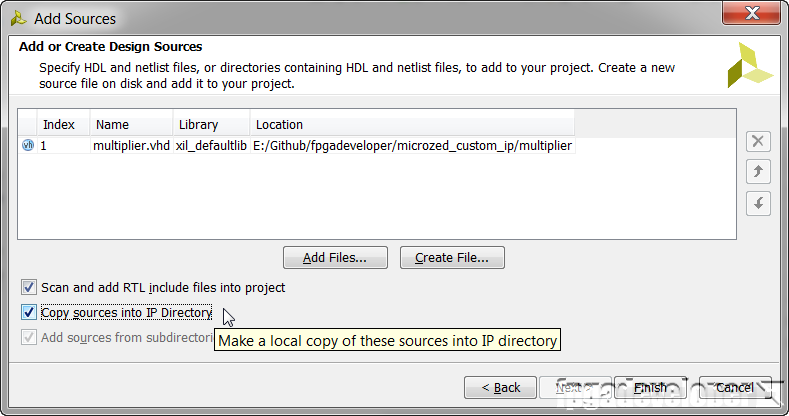Go Back to the previous step
Image resolution: width=789 pixels, height=416 pixels.
501,387
